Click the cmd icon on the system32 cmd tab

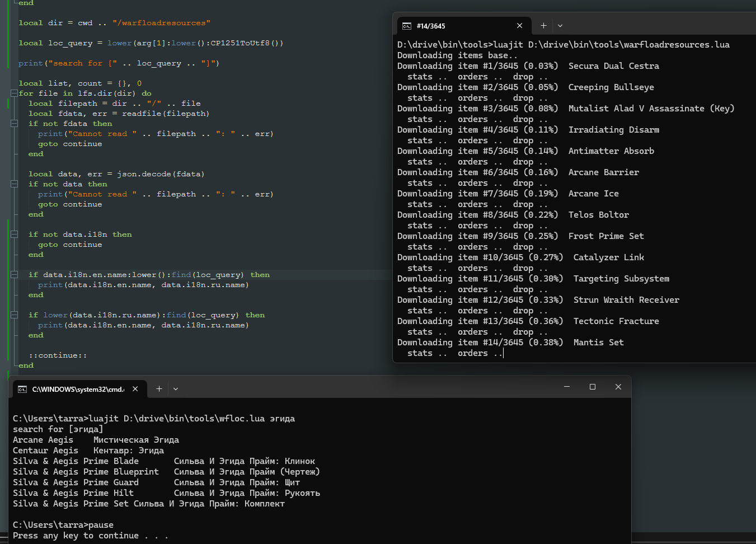pos(22,389)
